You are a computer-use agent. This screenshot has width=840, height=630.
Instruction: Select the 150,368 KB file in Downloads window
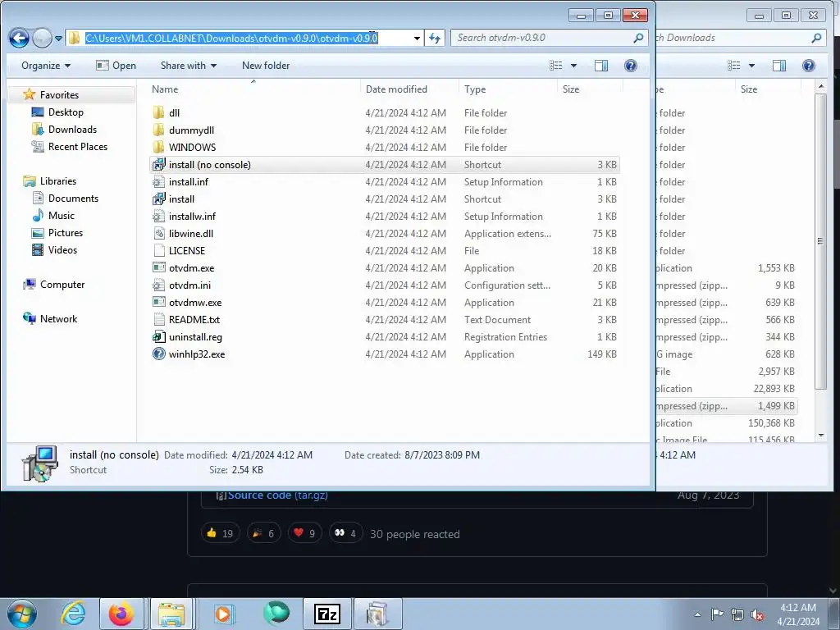point(726,422)
